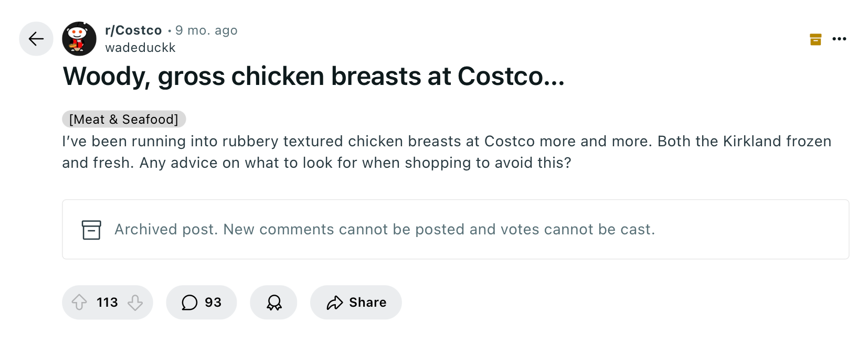This screenshot has width=868, height=345.
Task: Share the post with the Share button
Action: coord(356,303)
